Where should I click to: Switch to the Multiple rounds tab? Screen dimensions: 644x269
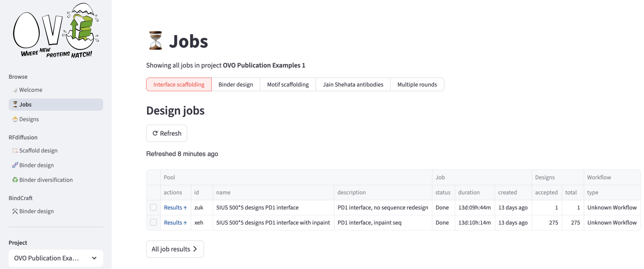(417, 85)
